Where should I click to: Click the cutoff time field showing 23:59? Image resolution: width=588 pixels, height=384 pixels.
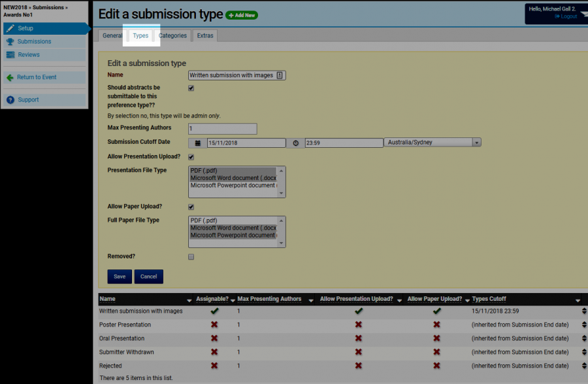[344, 143]
